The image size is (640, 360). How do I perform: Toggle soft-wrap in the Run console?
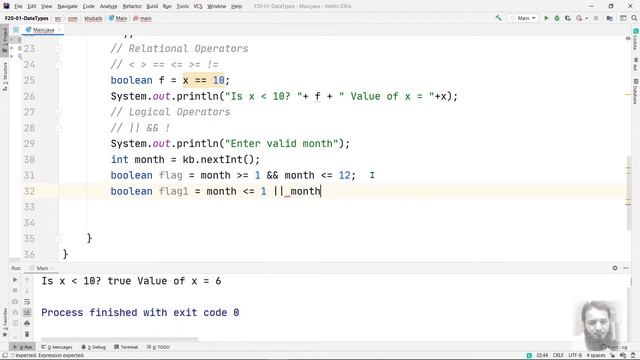27,302
